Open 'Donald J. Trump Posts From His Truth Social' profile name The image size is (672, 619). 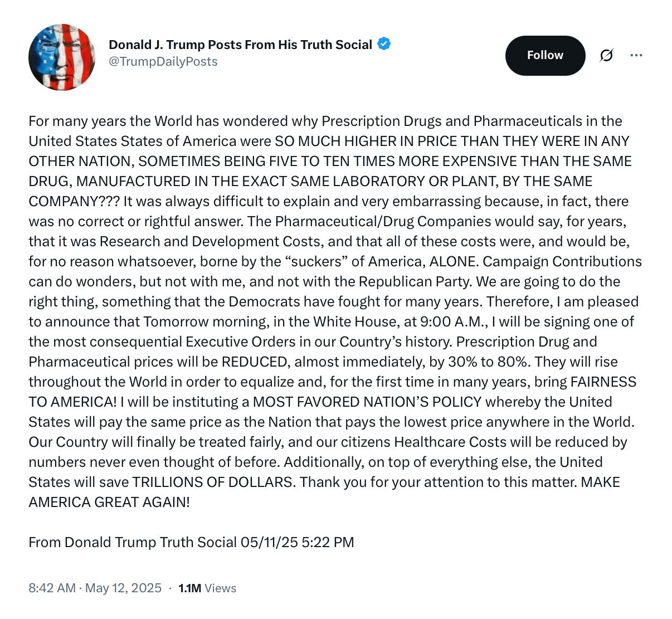[240, 45]
